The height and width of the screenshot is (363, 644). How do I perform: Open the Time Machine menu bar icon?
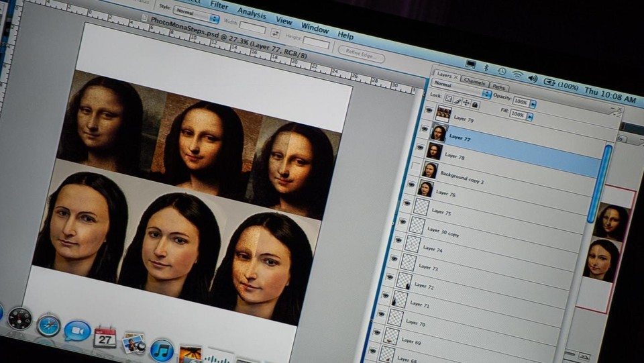[502, 70]
